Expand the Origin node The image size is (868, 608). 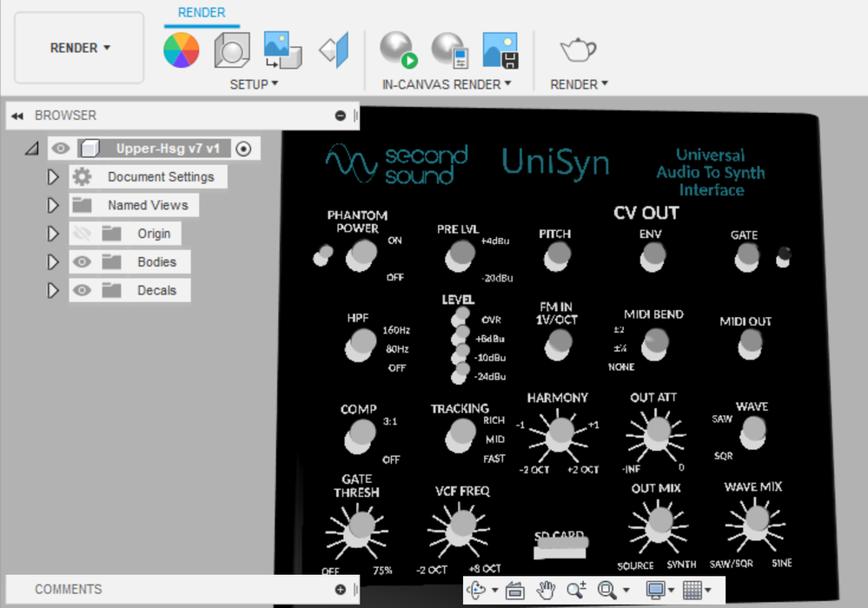[53, 234]
